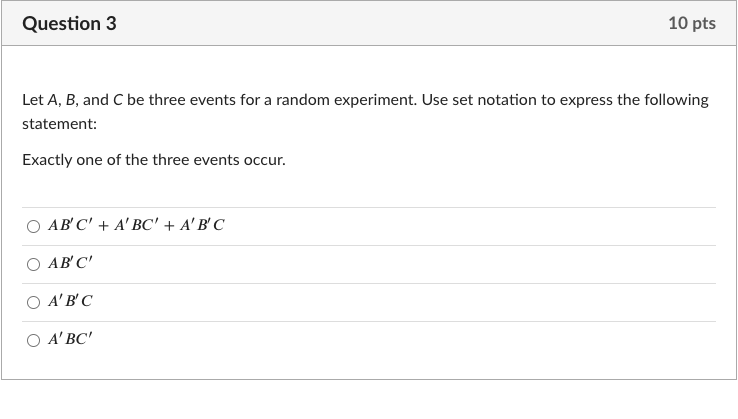Select radio button for the three-term sum answer
Image resolution: width=738 pixels, height=419 pixels.
(33, 226)
